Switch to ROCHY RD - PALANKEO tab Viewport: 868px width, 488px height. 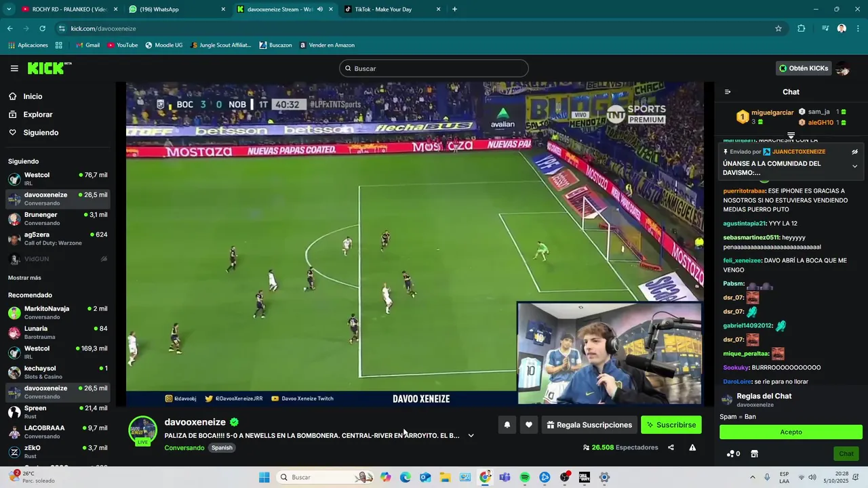[x=70, y=9]
